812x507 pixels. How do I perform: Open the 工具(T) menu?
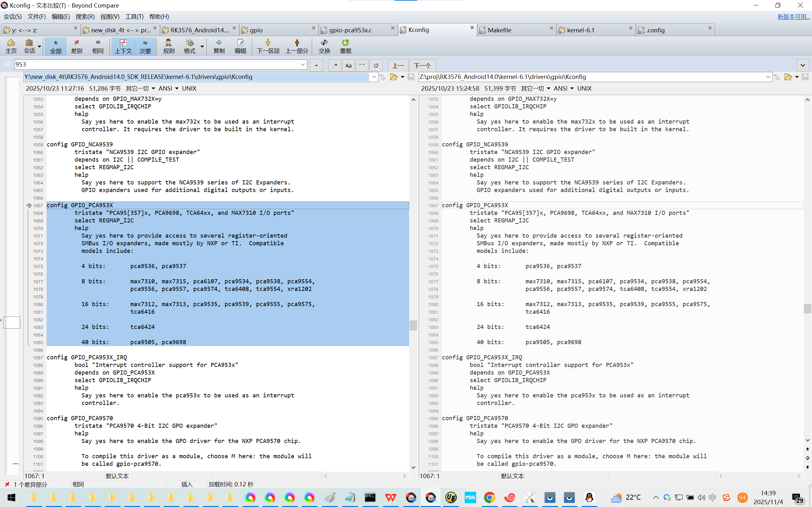click(x=134, y=16)
